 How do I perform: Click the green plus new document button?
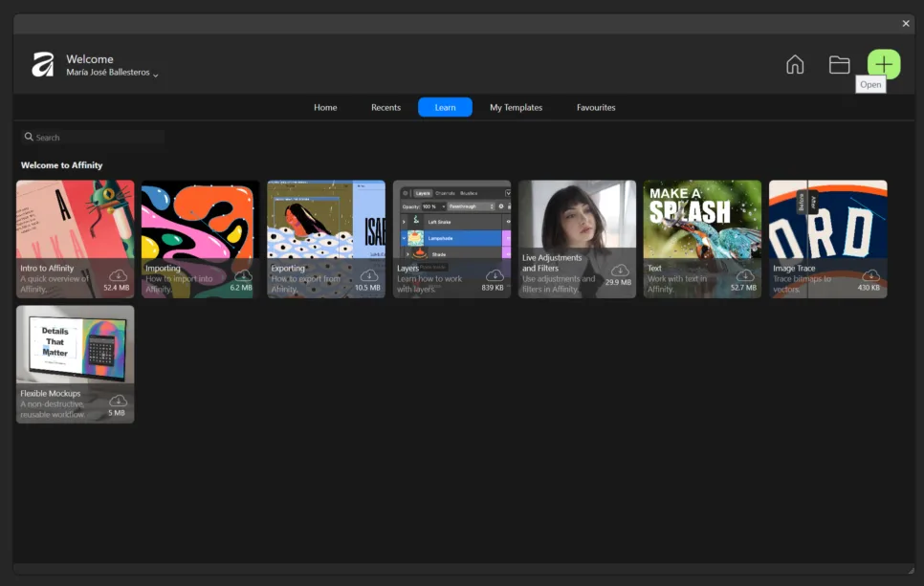coord(883,64)
